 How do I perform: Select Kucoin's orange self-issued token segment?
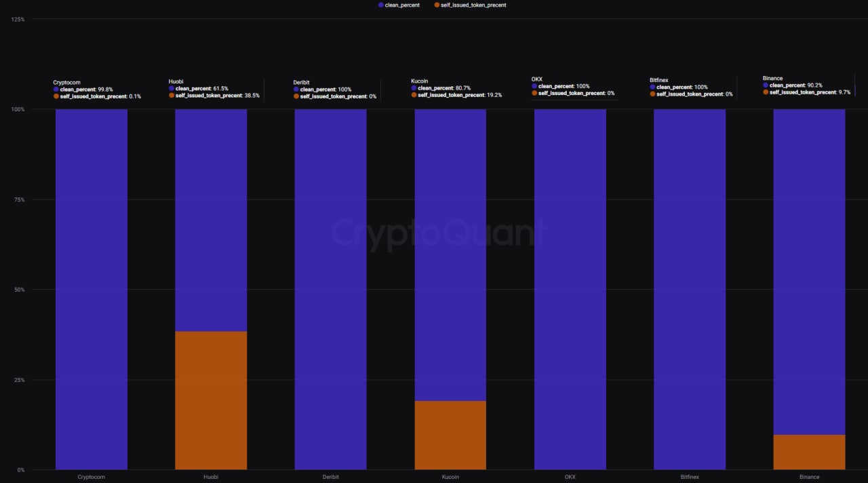tap(450, 435)
